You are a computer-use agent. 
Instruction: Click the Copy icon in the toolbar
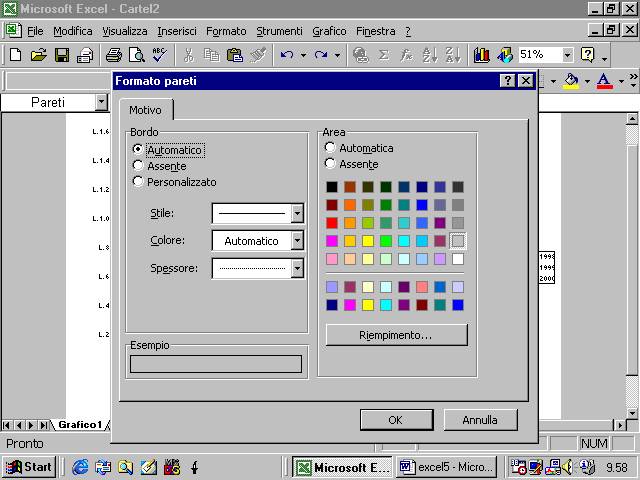pos(211,55)
